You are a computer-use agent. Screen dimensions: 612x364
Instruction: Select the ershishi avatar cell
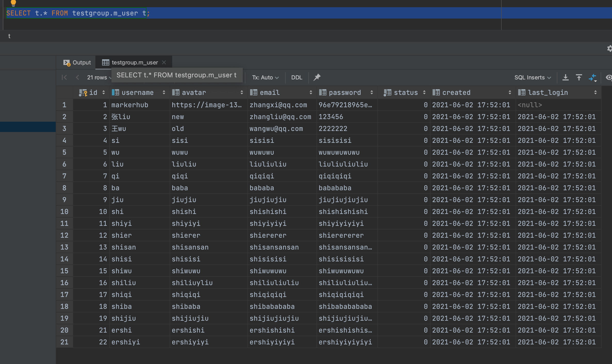pyautogui.click(x=209, y=330)
